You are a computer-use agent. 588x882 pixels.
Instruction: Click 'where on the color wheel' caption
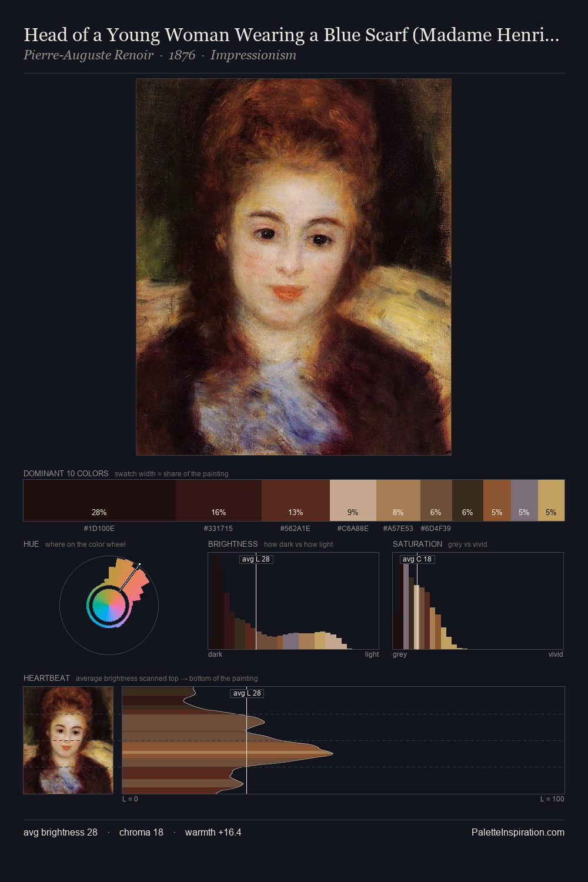(x=85, y=544)
